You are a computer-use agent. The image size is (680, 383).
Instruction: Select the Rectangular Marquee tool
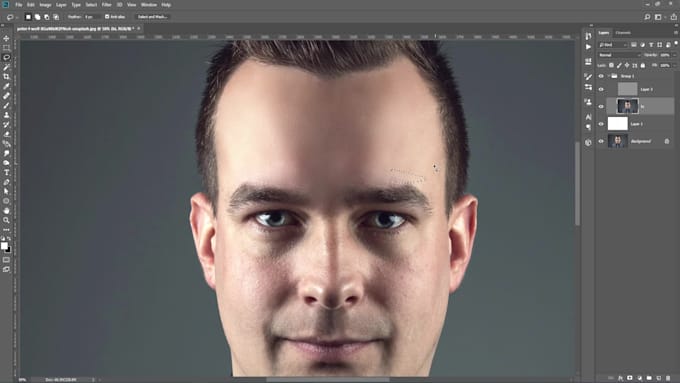(x=6, y=48)
